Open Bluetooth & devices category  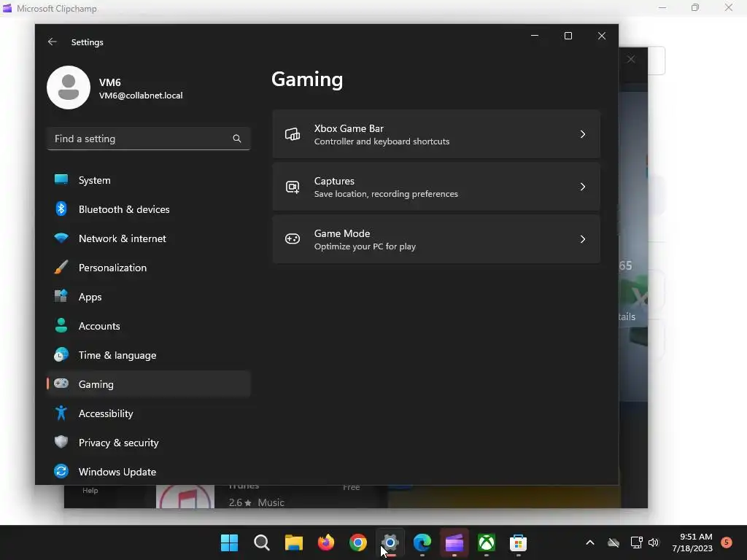[149, 209]
